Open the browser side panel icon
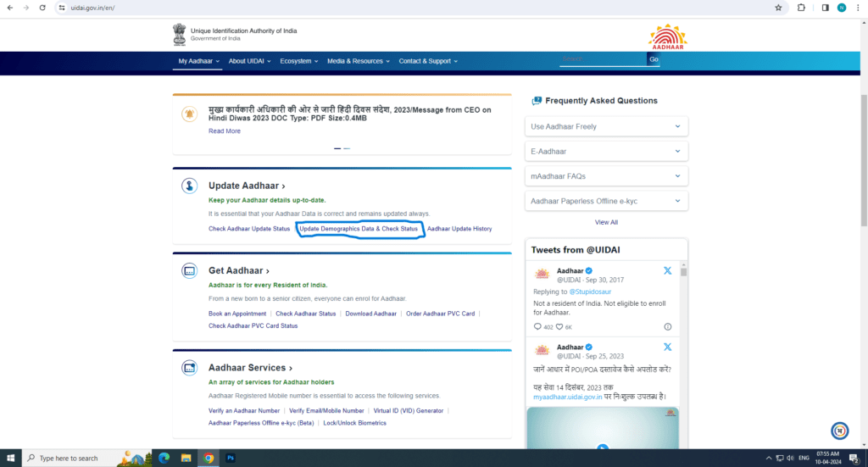This screenshot has height=467, width=868. 825,8
